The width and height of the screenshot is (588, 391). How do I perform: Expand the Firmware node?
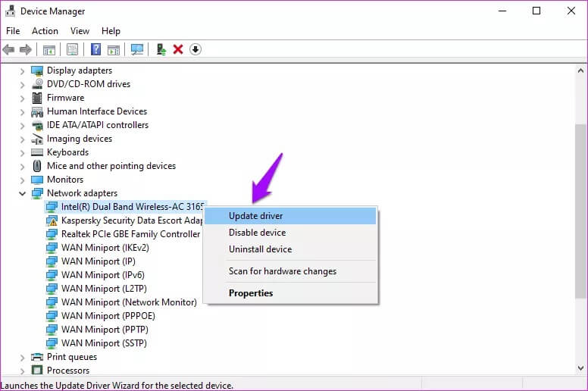(x=22, y=99)
